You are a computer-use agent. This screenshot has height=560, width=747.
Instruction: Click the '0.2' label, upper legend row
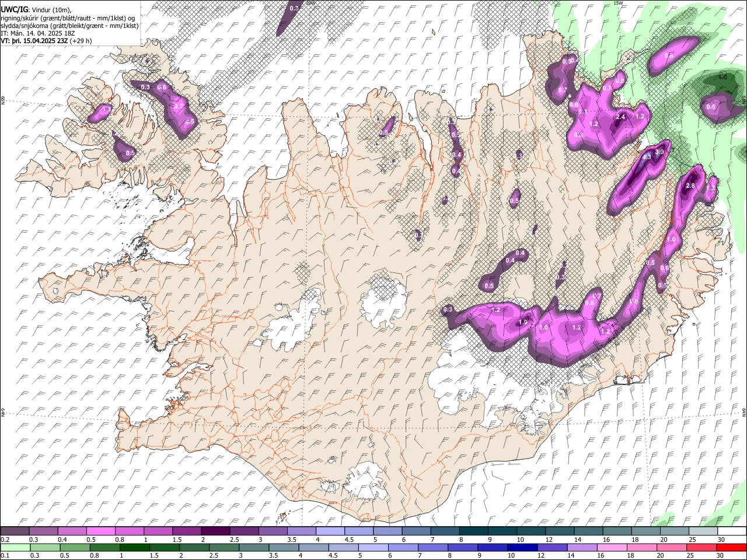(5, 540)
